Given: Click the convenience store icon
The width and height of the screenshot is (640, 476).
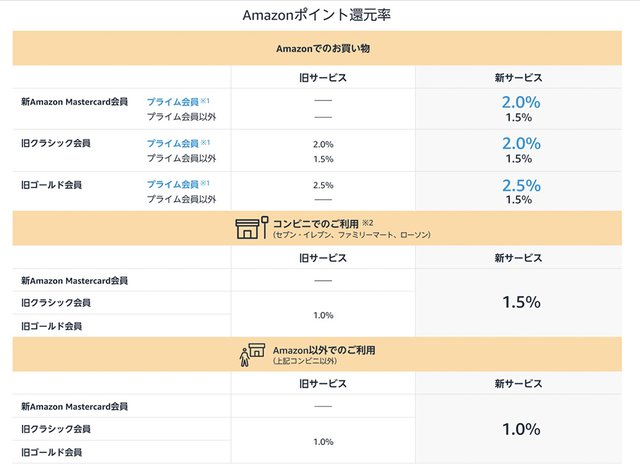Looking at the screenshot, I should 250,227.
